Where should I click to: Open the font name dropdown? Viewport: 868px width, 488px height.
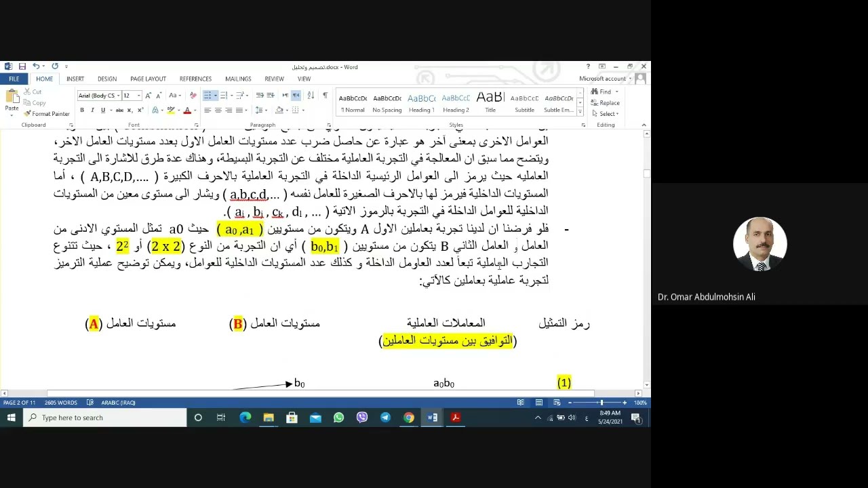(118, 96)
